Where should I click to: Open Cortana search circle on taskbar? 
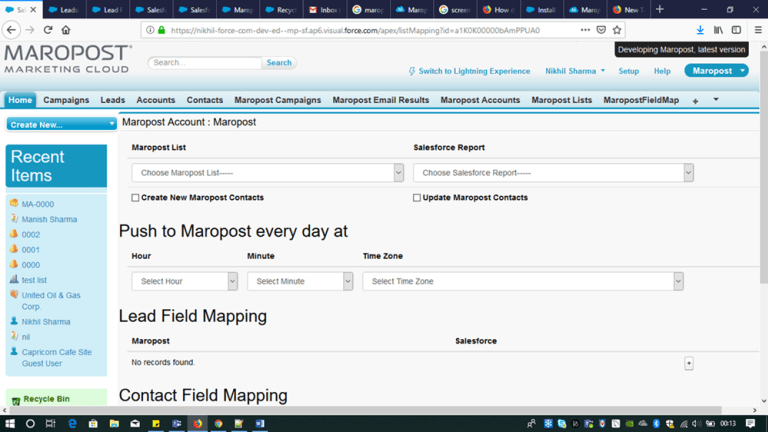tap(30, 423)
